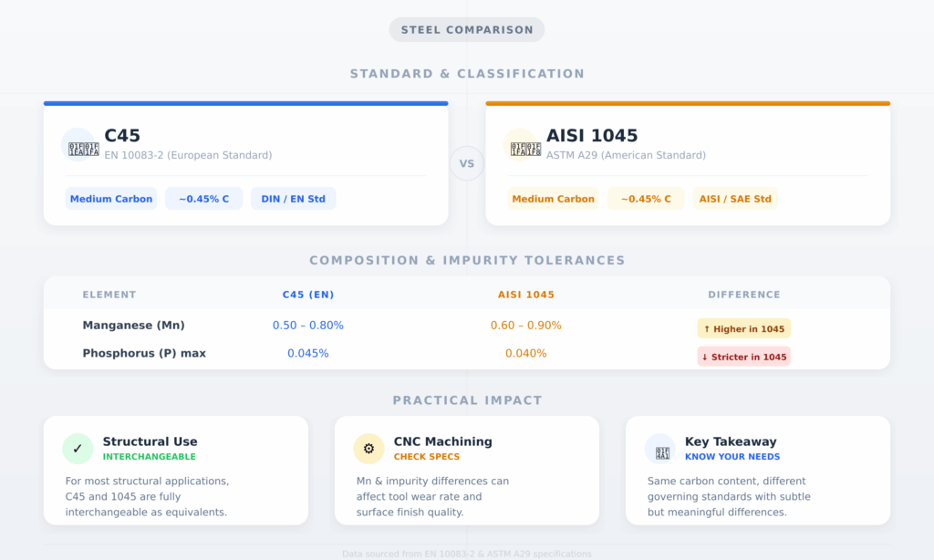Click the Structural Use description paragraph

(x=147, y=497)
